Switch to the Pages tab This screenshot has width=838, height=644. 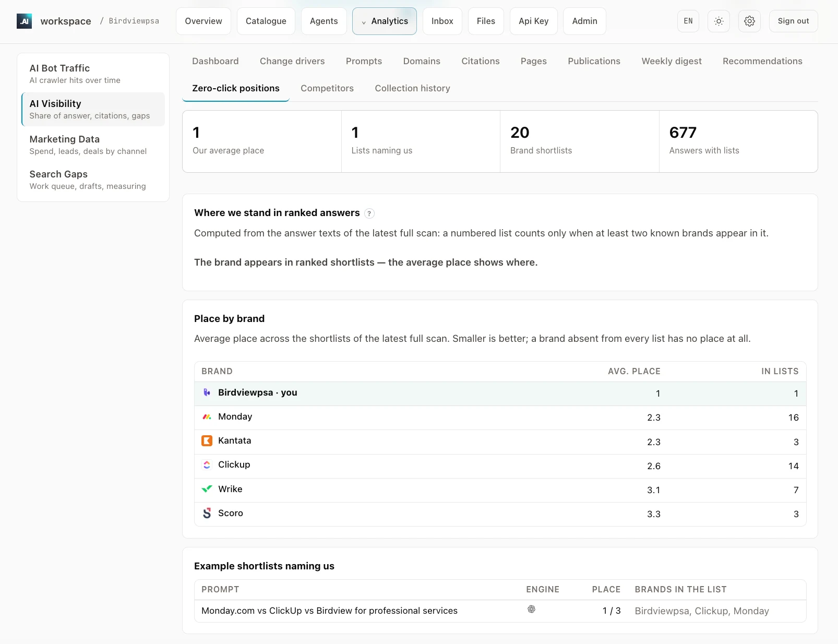pyautogui.click(x=534, y=61)
